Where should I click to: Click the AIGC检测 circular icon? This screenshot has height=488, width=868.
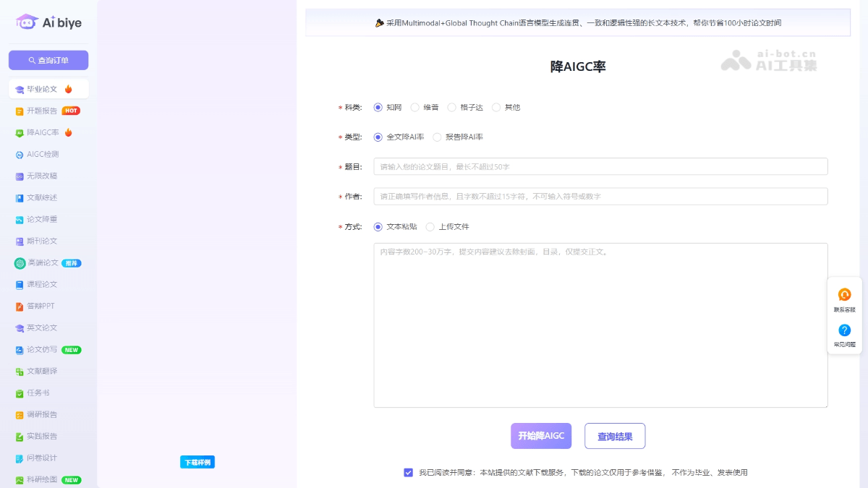click(20, 155)
